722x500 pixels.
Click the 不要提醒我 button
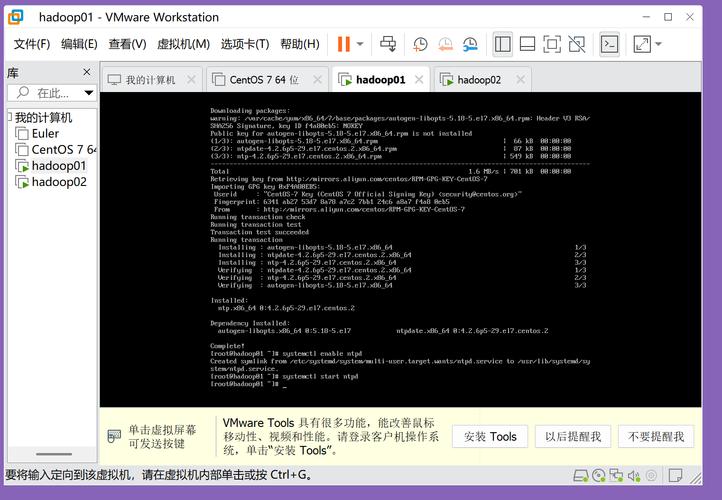click(x=656, y=436)
